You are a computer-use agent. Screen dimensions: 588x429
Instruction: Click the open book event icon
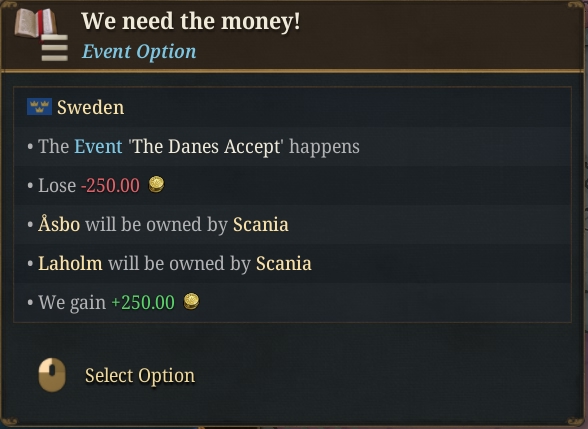click(35, 22)
